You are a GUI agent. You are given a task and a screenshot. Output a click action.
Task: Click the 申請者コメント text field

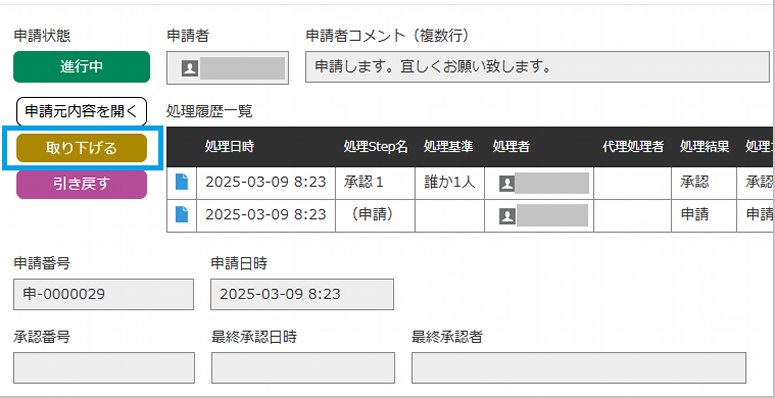[x=537, y=67]
